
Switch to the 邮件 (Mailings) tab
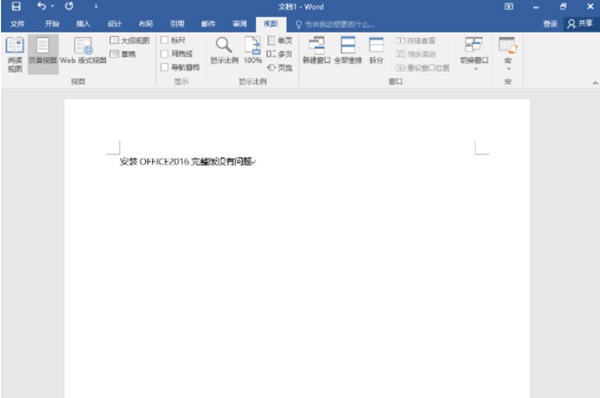pyautogui.click(x=209, y=24)
